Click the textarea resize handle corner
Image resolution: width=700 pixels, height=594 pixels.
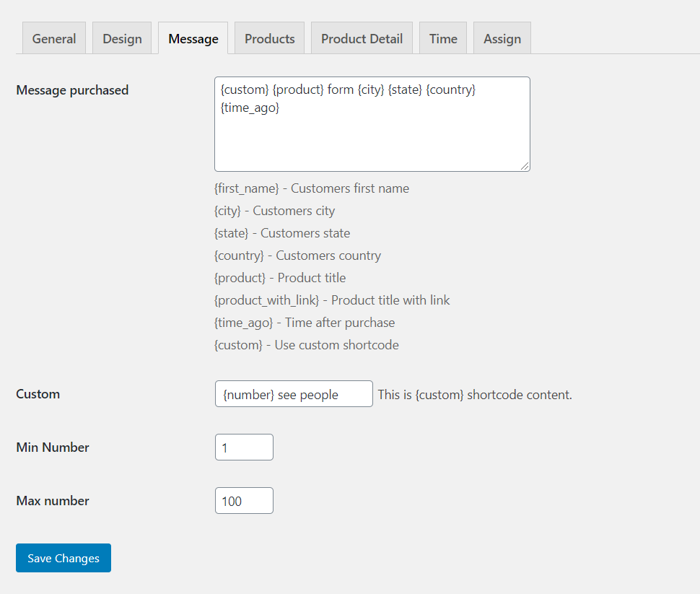525,166
